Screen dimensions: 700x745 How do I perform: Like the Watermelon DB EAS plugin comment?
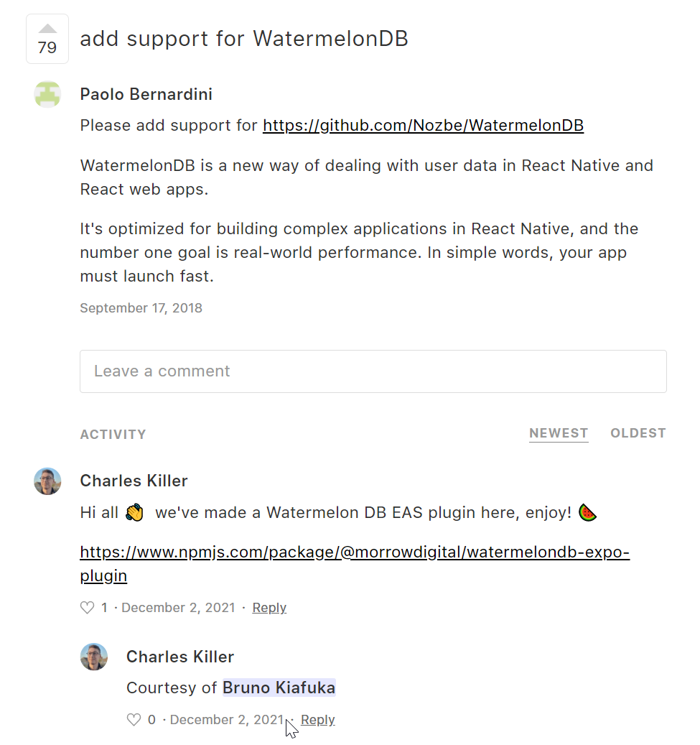coord(88,608)
